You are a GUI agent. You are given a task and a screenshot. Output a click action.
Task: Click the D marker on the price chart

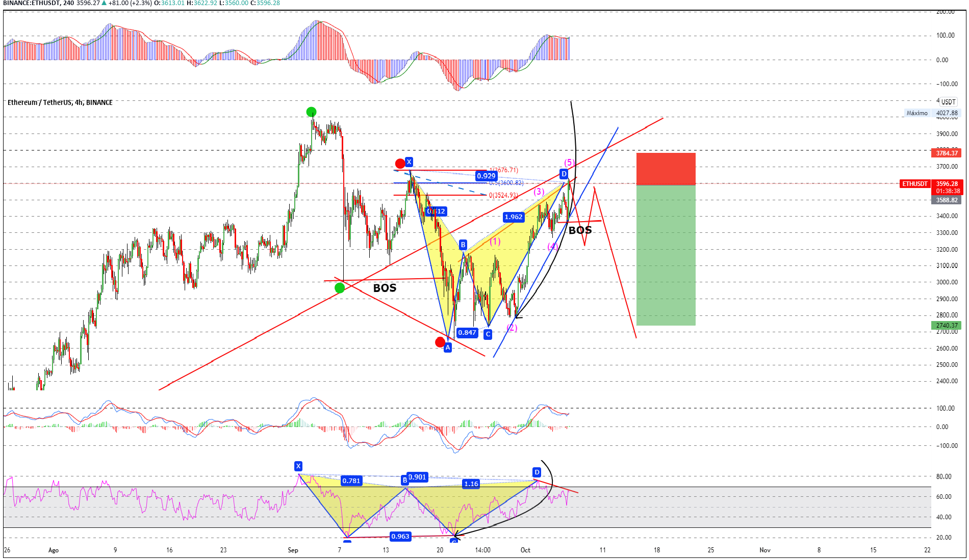[564, 174]
